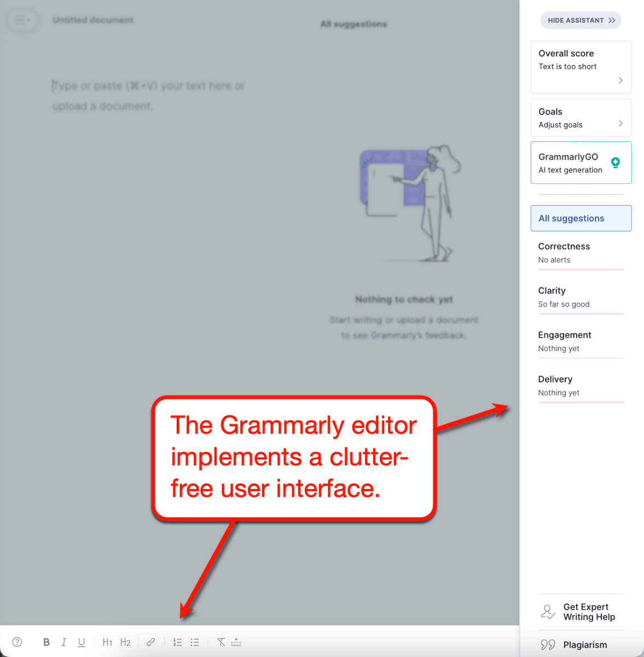
Task: Expand the Overall score details
Action: [581, 67]
